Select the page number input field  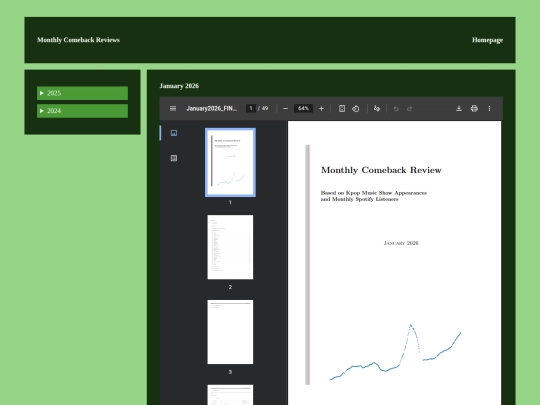click(x=251, y=108)
